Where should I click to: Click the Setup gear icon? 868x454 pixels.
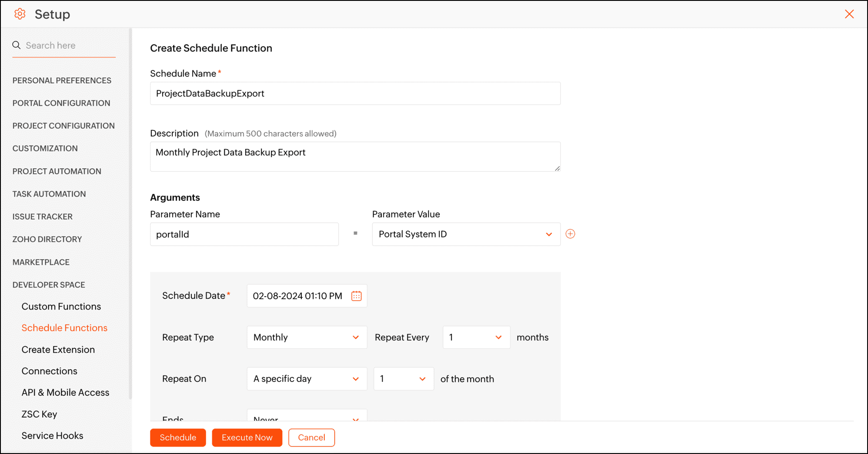20,14
